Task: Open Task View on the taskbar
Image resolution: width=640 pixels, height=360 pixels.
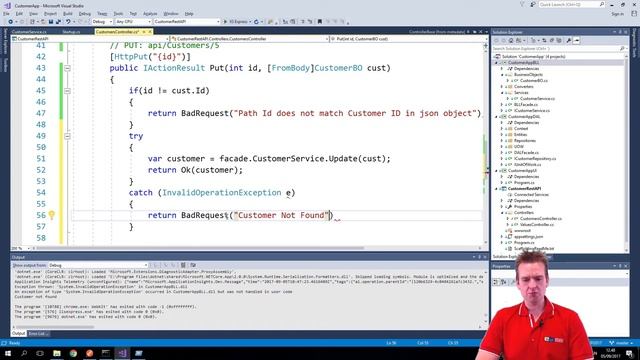Action: (40, 353)
